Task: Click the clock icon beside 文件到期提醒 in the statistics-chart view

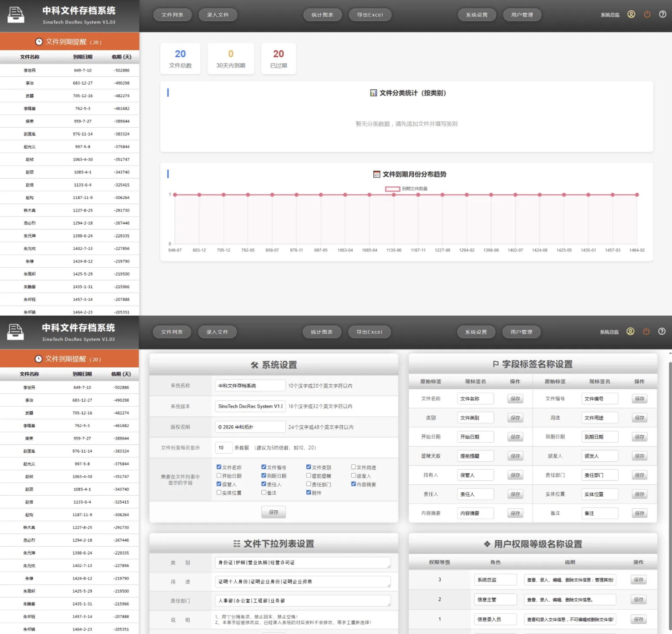Action: click(39, 42)
